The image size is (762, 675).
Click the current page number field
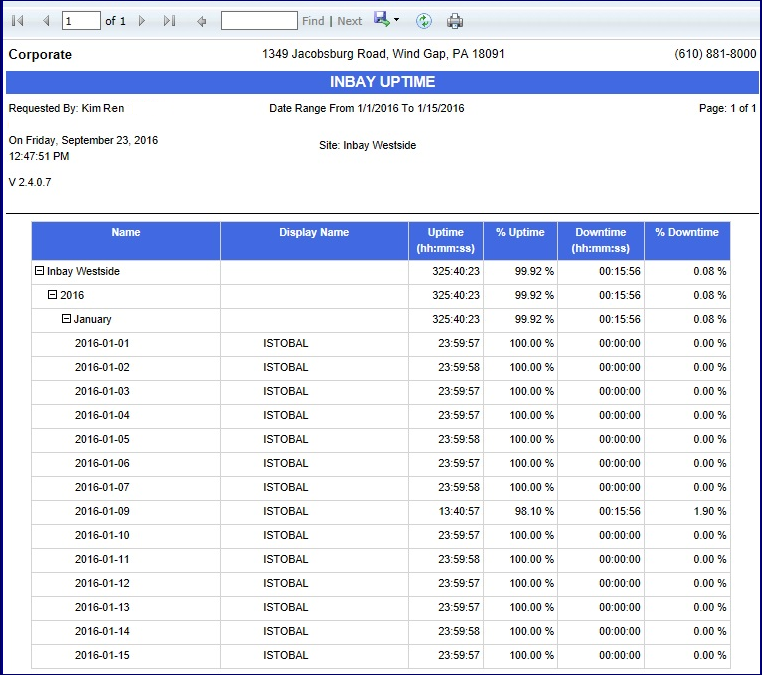click(x=81, y=21)
